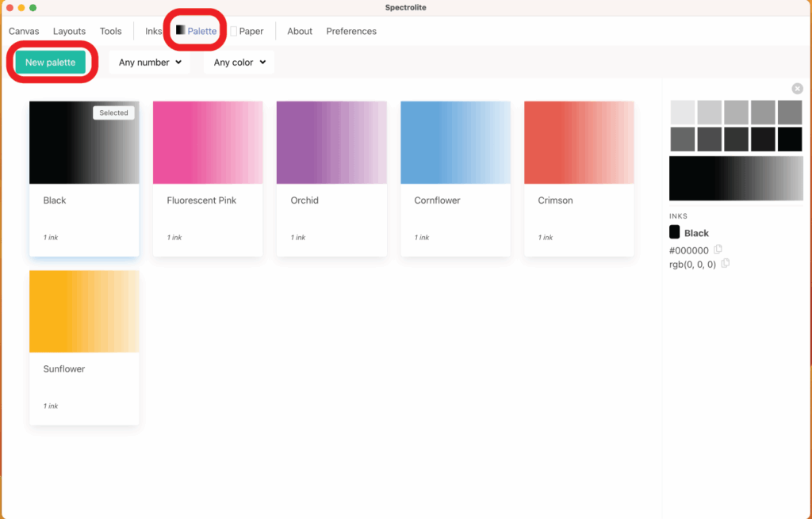The height and width of the screenshot is (519, 812).
Task: Select the Crimson palette card
Action: [x=579, y=178]
